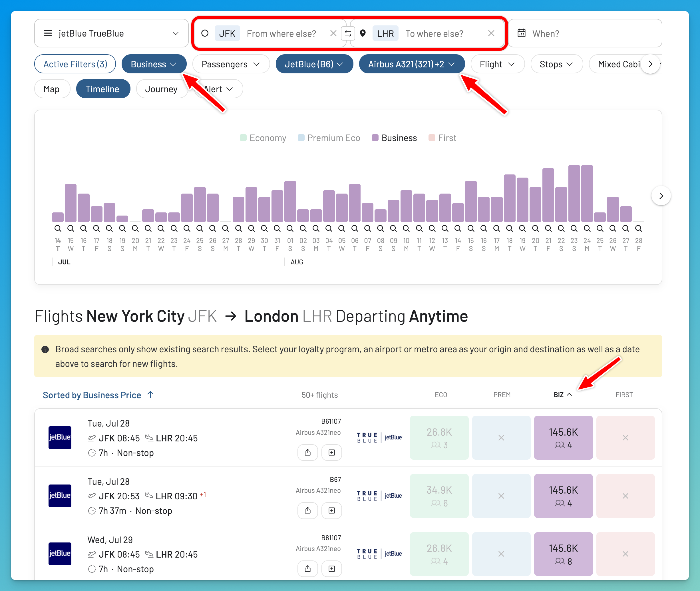Open the Airbus A321 aircraft filter
Viewport: 700px width, 591px height.
(x=412, y=64)
